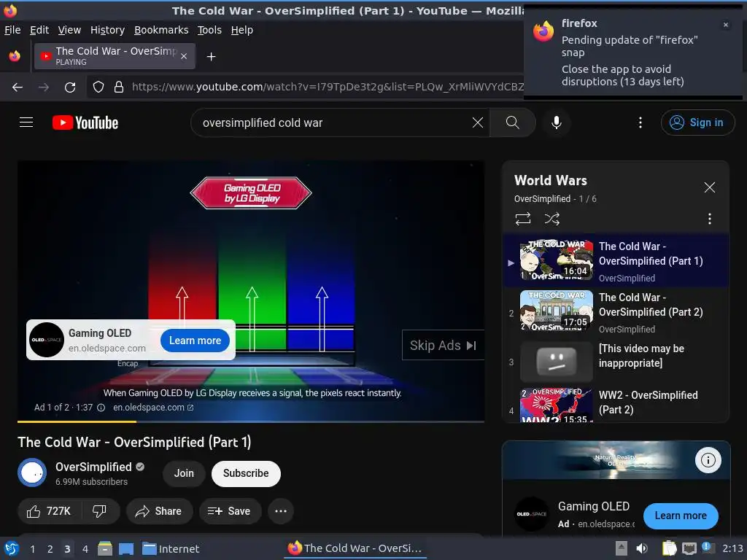Dismiss the firefox snap update notification
Image resolution: width=747 pixels, height=560 pixels.
(x=726, y=25)
